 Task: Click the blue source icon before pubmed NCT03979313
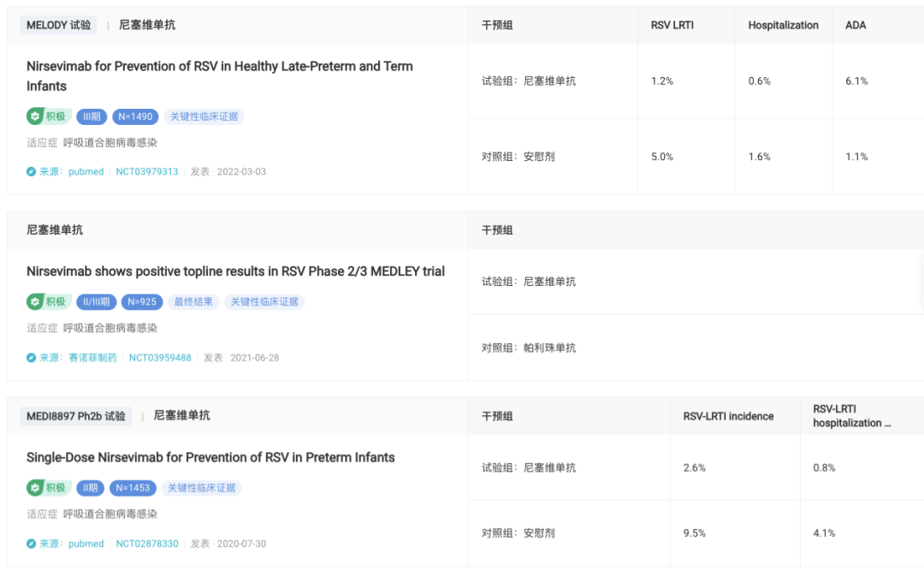[32, 172]
